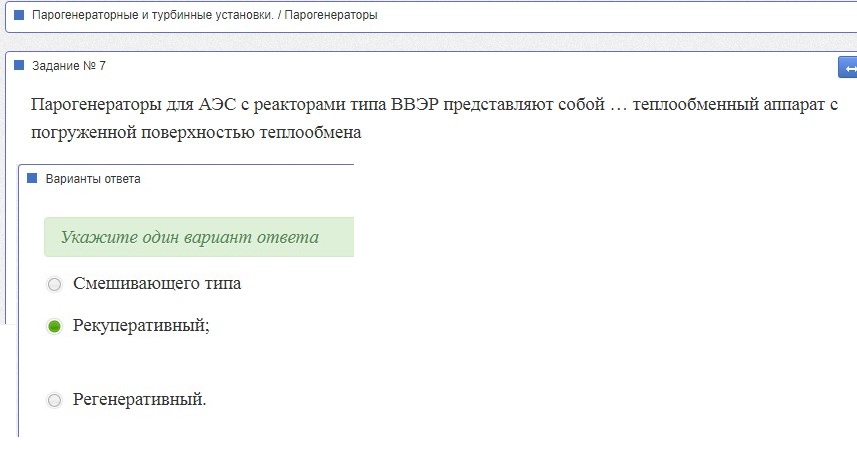This screenshot has height=449, width=857.
Task: Open the 'Парогенераторы' breadcrumb item
Action: 331,15
